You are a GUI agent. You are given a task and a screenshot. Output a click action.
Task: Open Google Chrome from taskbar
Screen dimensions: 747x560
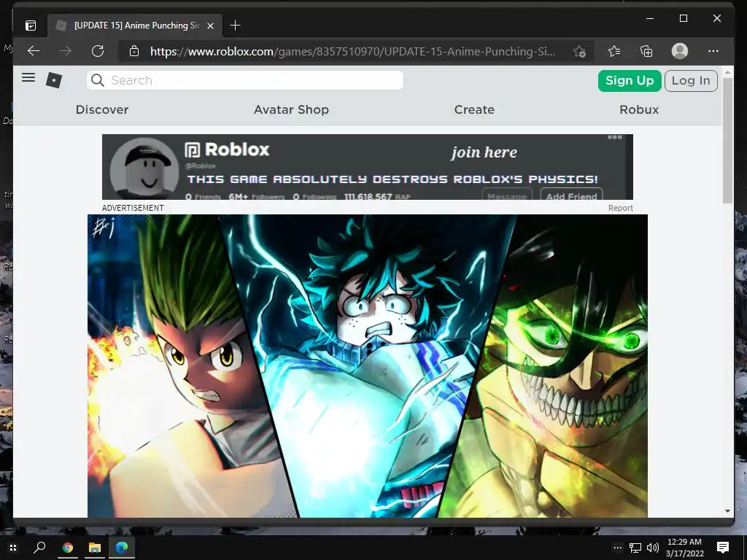68,548
